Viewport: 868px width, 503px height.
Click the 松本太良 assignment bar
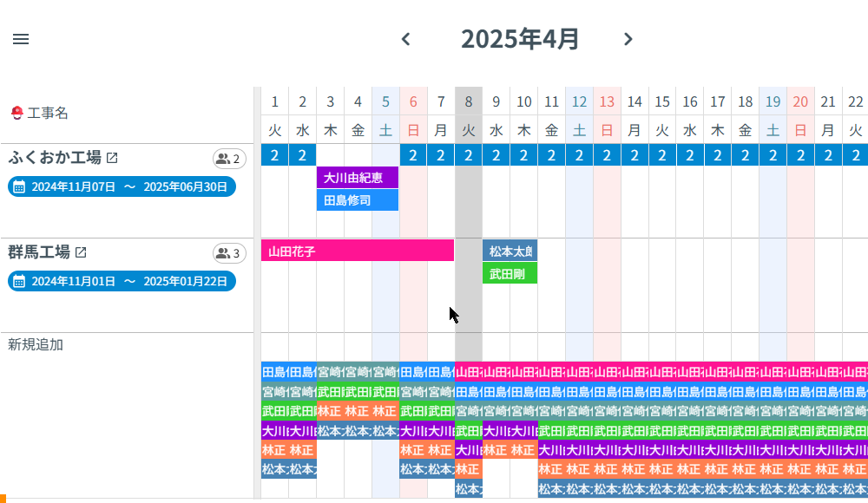510,251
